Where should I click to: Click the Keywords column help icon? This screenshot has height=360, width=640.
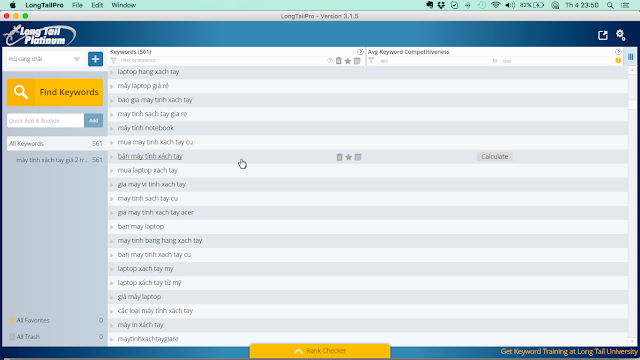360,52
